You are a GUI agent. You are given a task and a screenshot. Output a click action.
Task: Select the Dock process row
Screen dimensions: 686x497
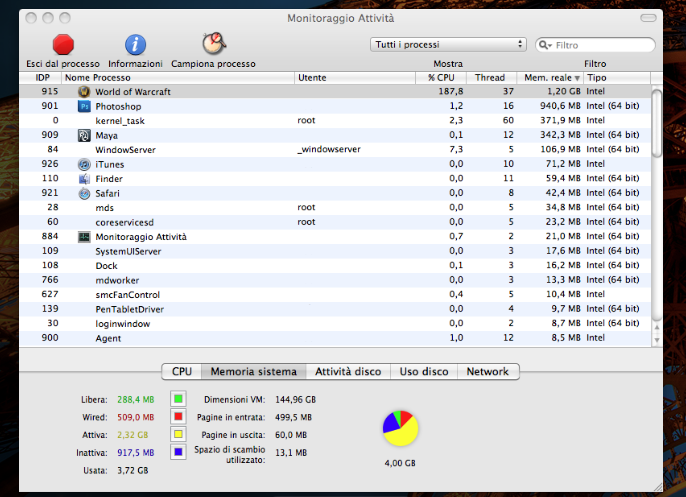click(335, 266)
